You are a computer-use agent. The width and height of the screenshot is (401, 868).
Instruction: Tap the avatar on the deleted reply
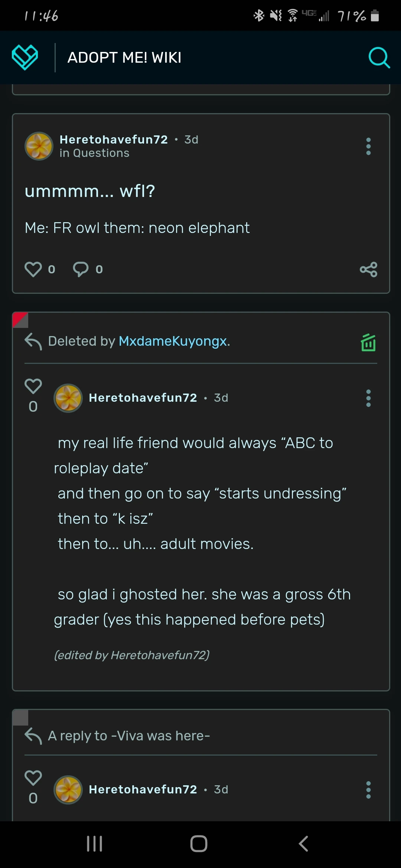pyautogui.click(x=68, y=398)
